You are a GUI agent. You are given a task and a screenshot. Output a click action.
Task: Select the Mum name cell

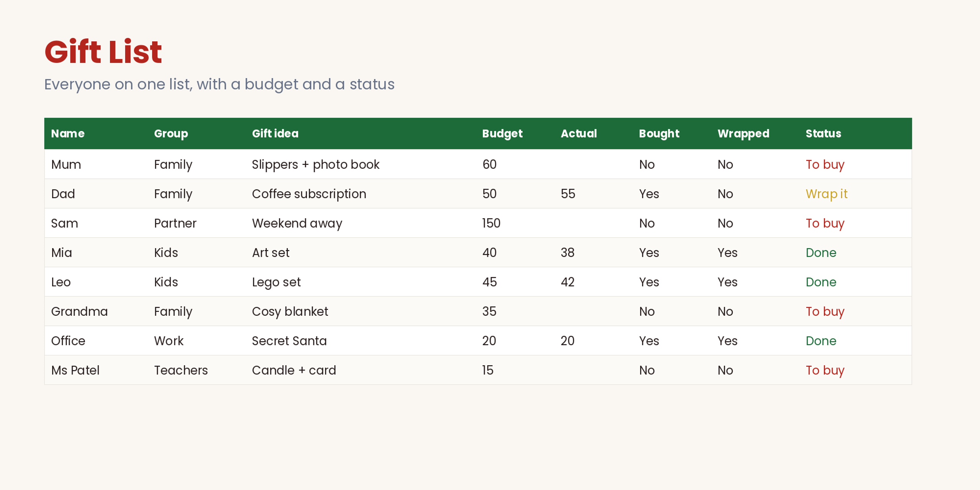point(66,165)
